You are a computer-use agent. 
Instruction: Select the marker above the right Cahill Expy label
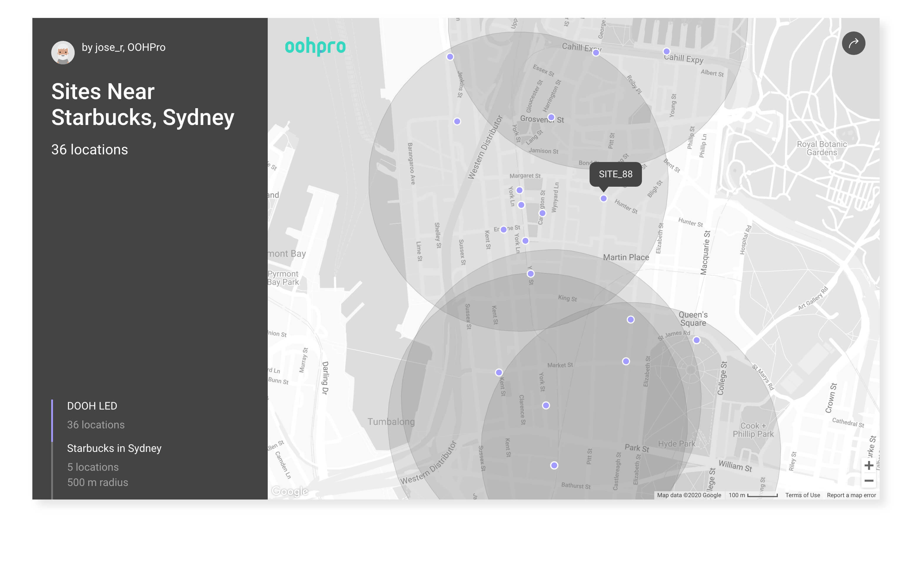pos(666,51)
